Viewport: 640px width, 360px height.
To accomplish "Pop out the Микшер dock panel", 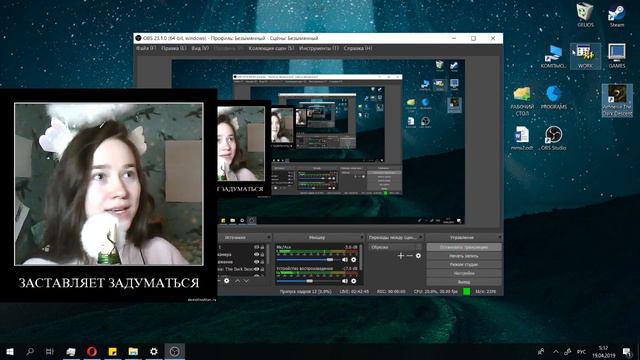I will point(362,237).
